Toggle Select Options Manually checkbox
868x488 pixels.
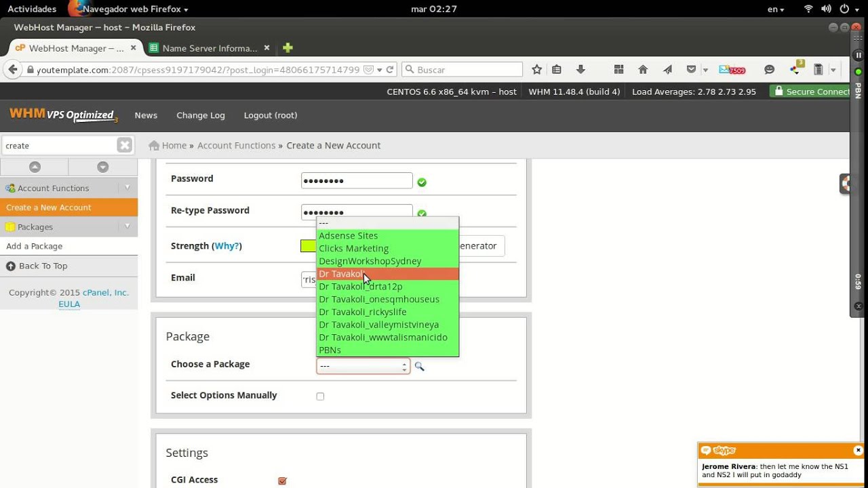pyautogui.click(x=320, y=396)
